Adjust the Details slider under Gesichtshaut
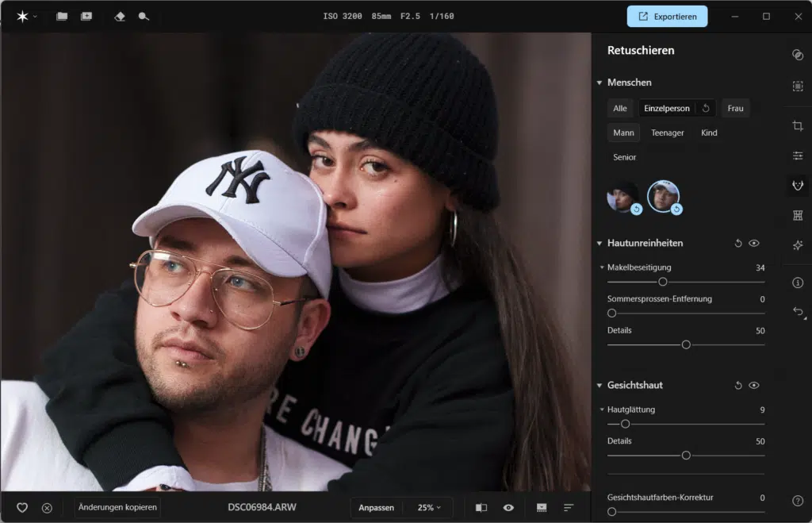The height and width of the screenshot is (523, 812). pos(686,456)
